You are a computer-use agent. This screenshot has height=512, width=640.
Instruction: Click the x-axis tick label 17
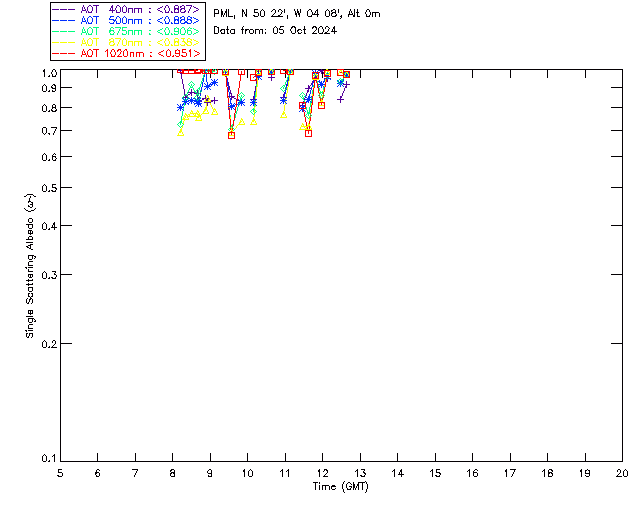pos(510,473)
